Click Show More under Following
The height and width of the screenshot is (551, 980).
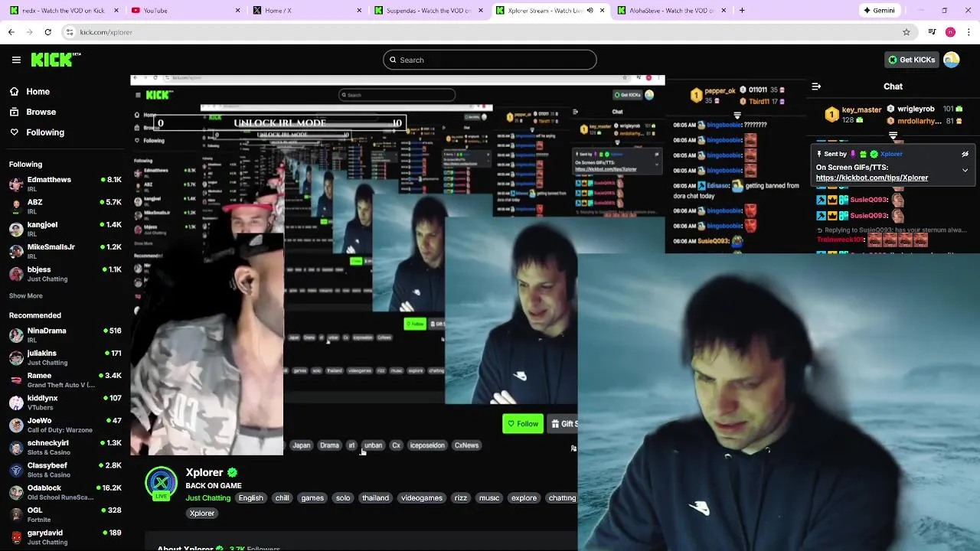(26, 295)
